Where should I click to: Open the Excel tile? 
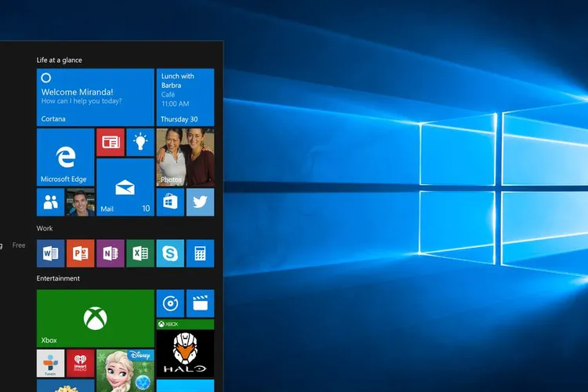tap(140, 253)
